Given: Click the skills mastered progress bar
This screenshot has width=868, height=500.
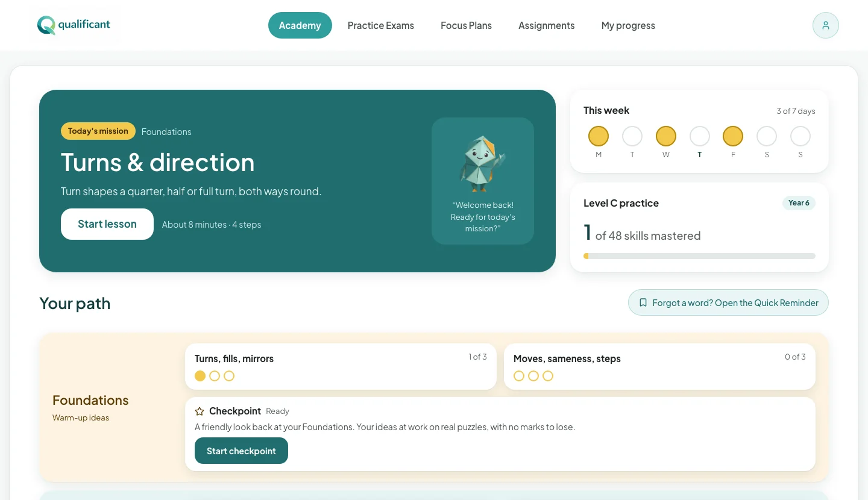Looking at the screenshot, I should [699, 256].
